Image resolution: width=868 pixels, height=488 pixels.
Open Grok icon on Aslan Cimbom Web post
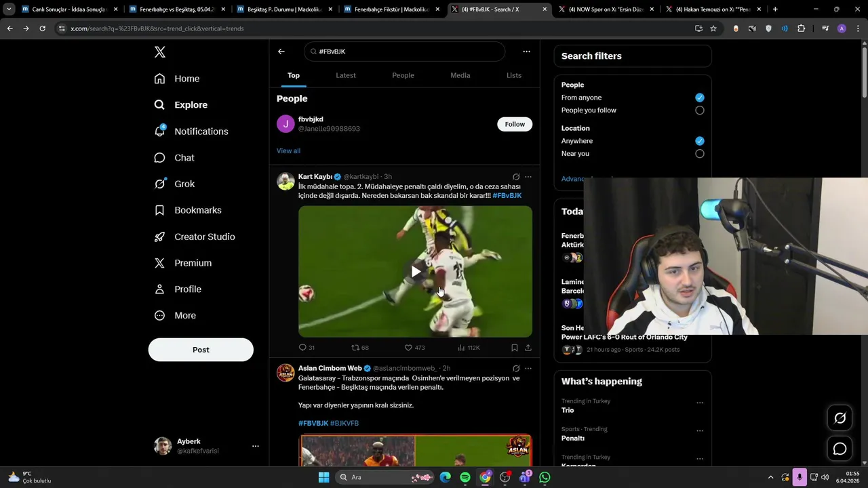(516, 369)
